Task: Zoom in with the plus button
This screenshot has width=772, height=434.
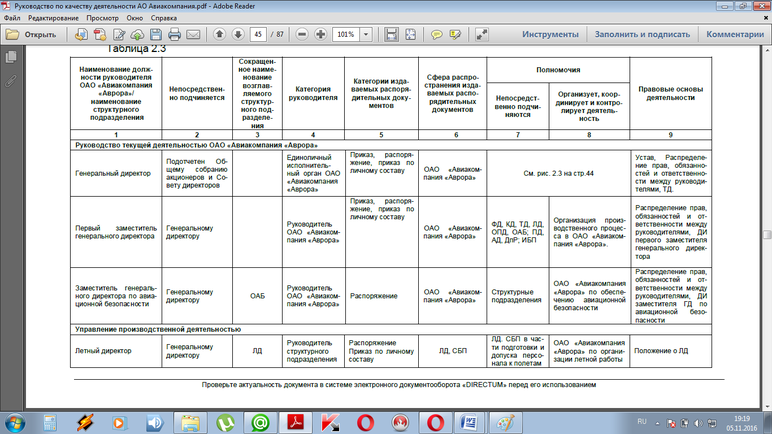Action: (x=321, y=34)
